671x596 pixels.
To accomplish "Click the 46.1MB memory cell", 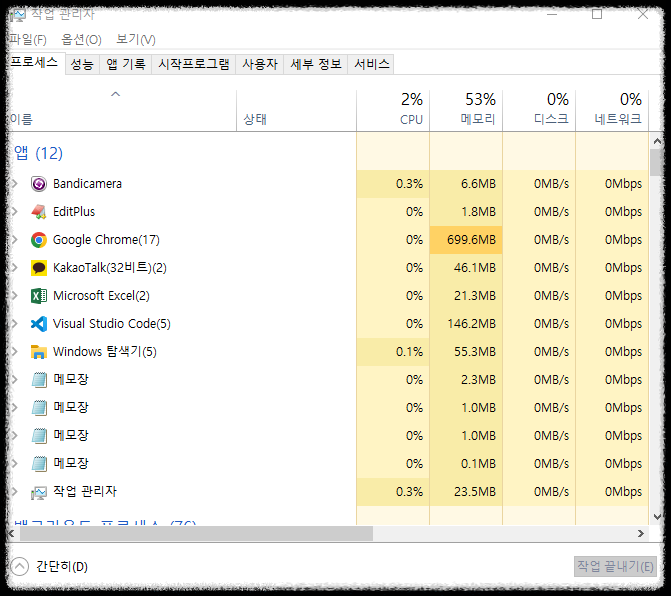I will pos(466,268).
